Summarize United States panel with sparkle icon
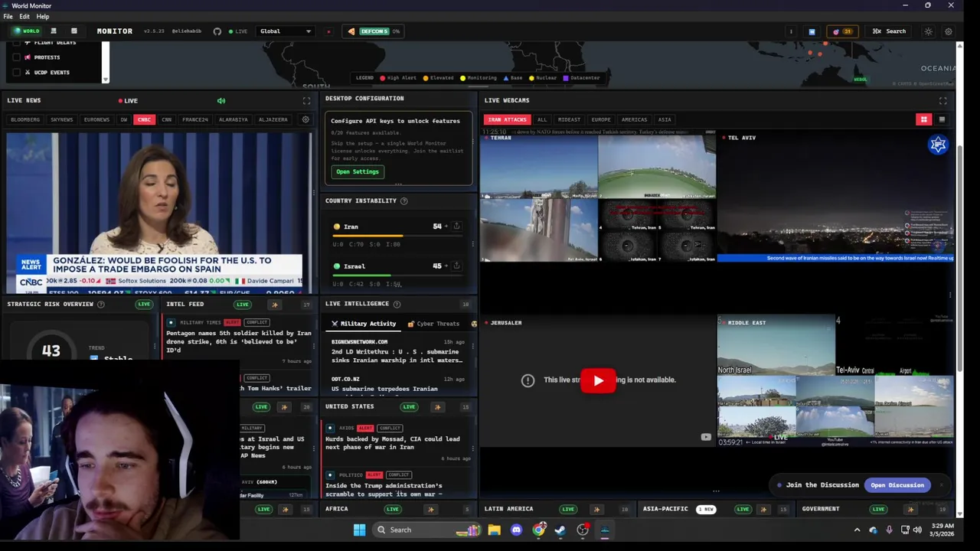Image resolution: width=980 pixels, height=551 pixels. pos(437,407)
